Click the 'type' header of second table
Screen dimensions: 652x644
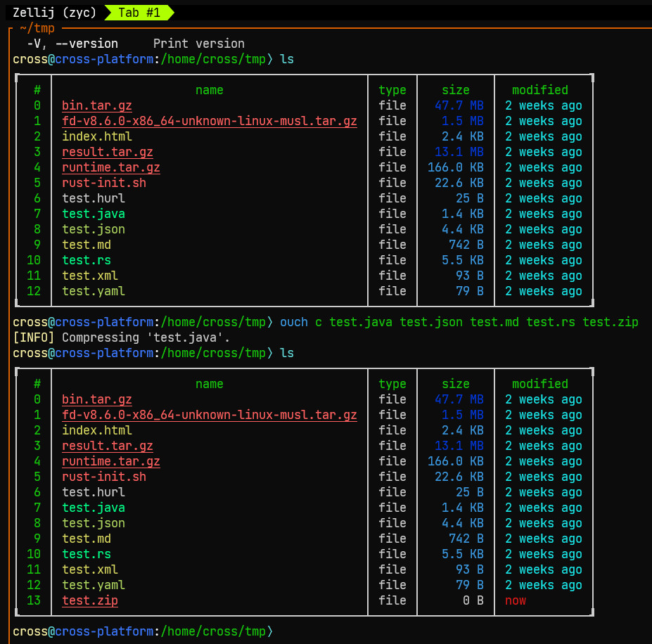392,384
